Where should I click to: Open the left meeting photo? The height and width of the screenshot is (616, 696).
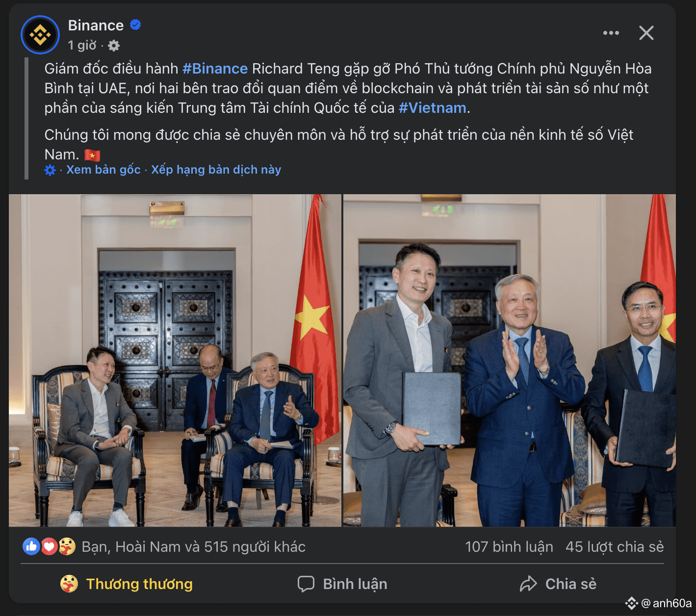point(175,360)
